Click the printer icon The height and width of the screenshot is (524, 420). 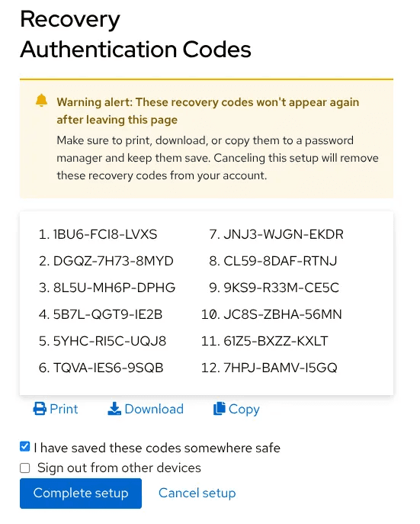(x=40, y=409)
